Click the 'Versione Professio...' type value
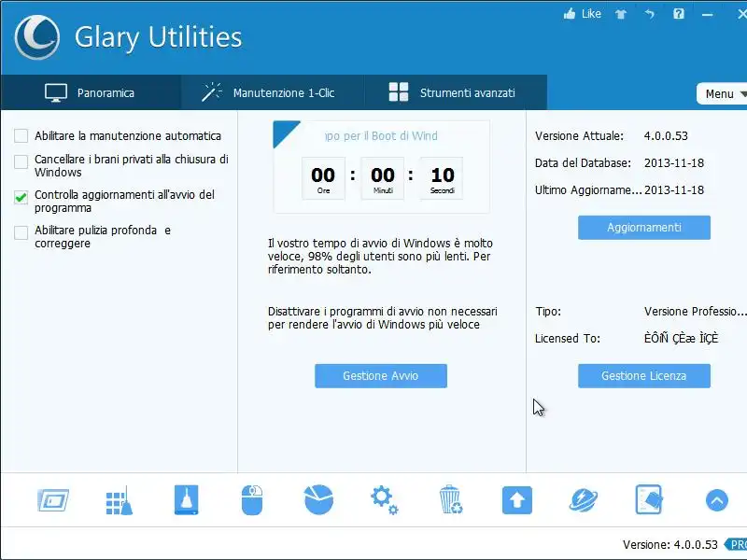747x560 pixels. (x=695, y=312)
